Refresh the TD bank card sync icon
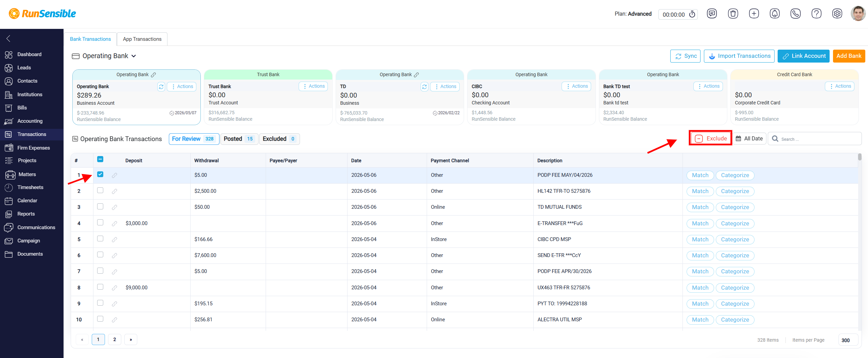The image size is (868, 358). [424, 87]
